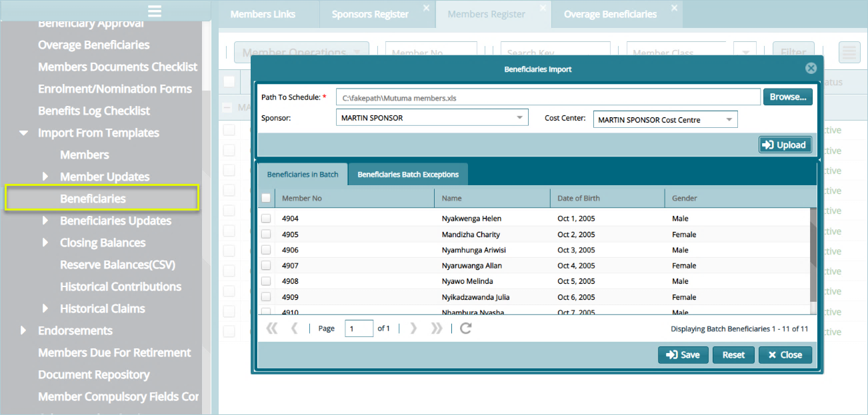Image resolution: width=868 pixels, height=415 pixels.
Task: Open Document Repository in sidebar
Action: coord(94,374)
